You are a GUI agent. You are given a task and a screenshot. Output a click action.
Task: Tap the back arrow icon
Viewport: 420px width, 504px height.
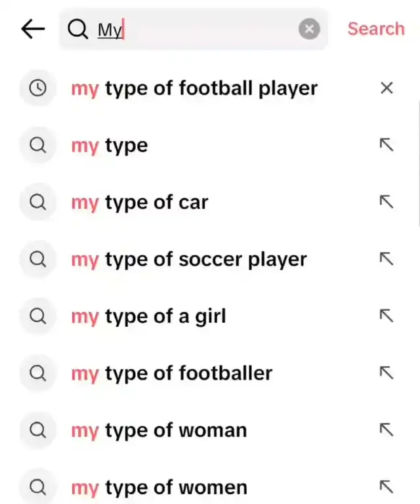[x=33, y=29]
